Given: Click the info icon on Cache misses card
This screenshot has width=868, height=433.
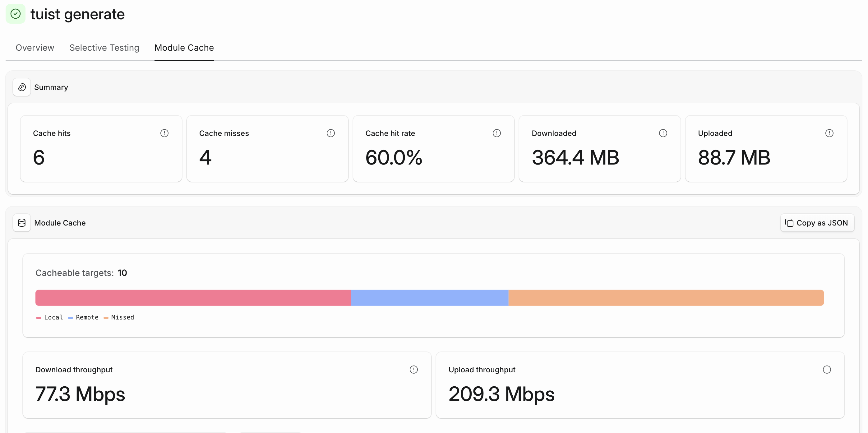Looking at the screenshot, I should pyautogui.click(x=330, y=133).
